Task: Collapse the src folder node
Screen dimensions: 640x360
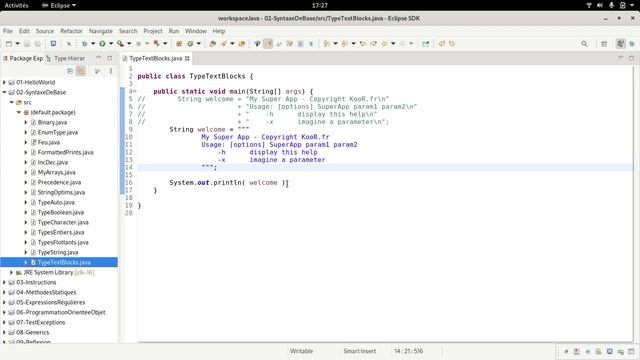Action: pyautogui.click(x=12, y=102)
